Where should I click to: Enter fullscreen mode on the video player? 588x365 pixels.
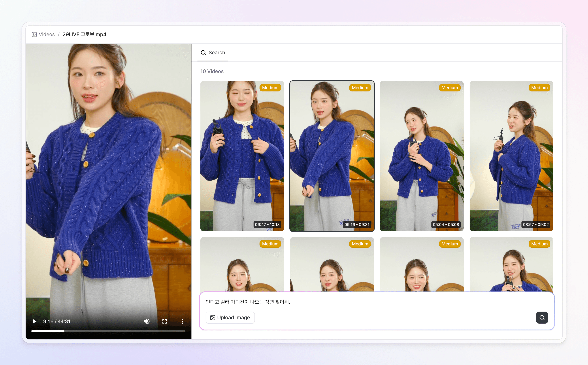pos(164,321)
